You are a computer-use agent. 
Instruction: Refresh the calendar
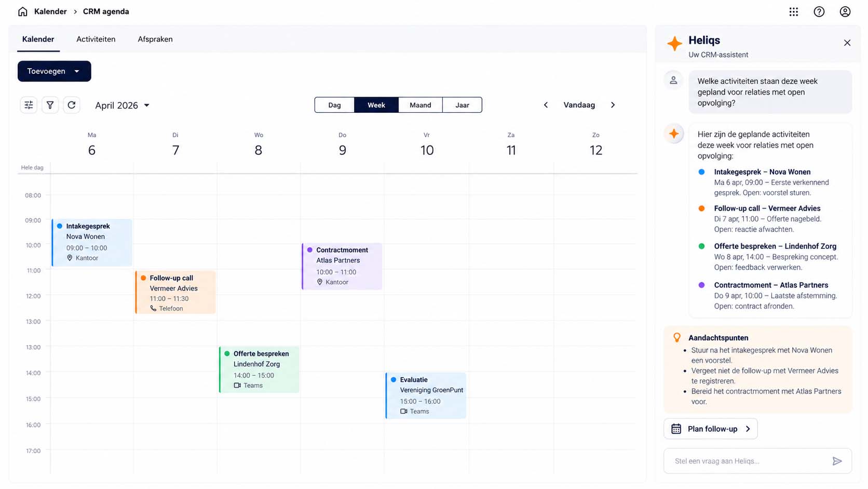pos(72,105)
